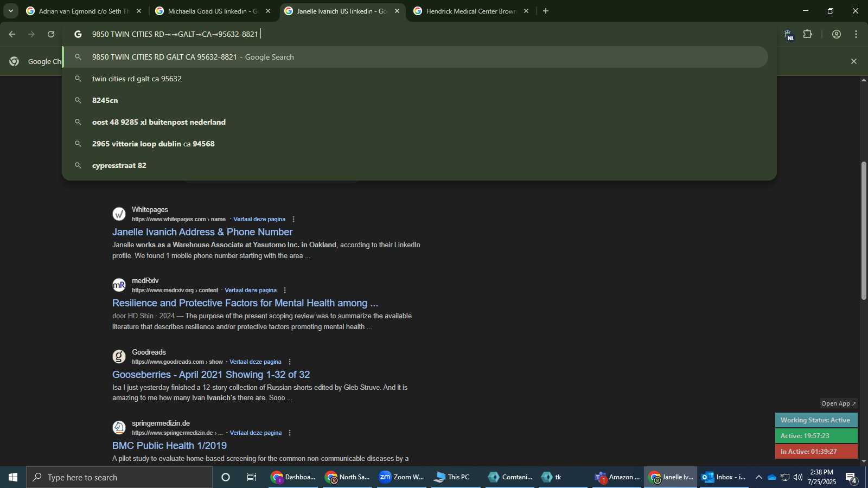Show hidden system tray icons

pyautogui.click(x=758, y=477)
